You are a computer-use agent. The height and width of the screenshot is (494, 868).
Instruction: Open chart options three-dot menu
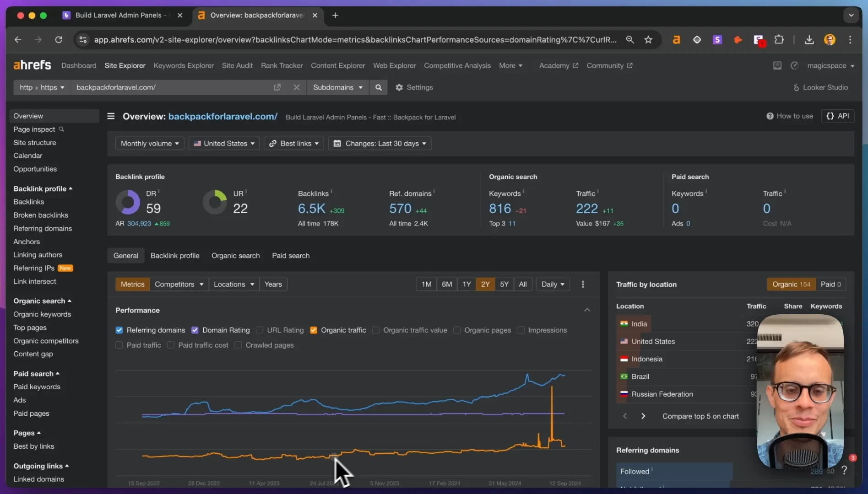coord(583,284)
